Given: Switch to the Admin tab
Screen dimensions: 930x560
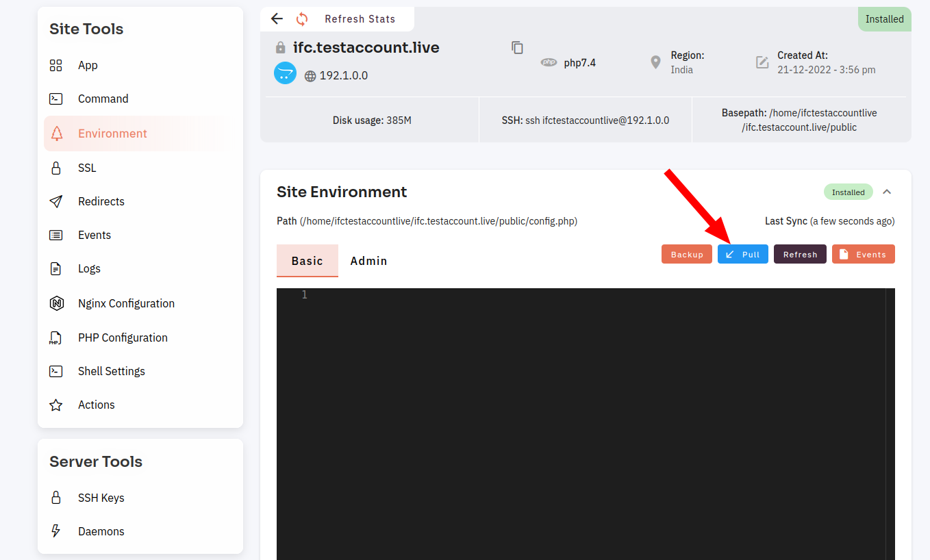Looking at the screenshot, I should (x=369, y=261).
